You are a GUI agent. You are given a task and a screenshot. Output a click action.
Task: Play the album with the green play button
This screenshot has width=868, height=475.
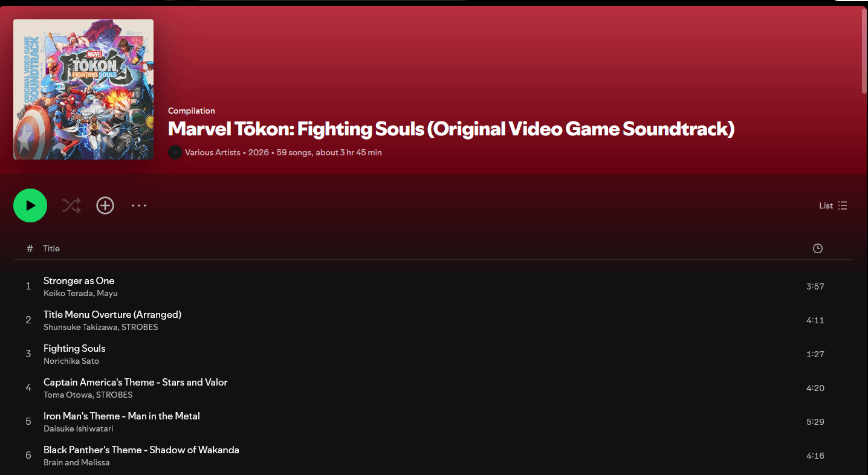[x=30, y=205]
